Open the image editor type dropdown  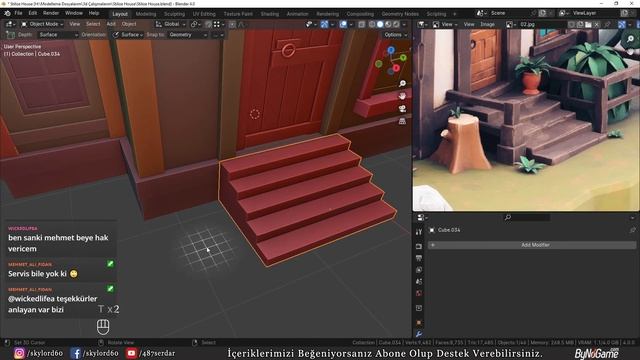click(x=422, y=24)
